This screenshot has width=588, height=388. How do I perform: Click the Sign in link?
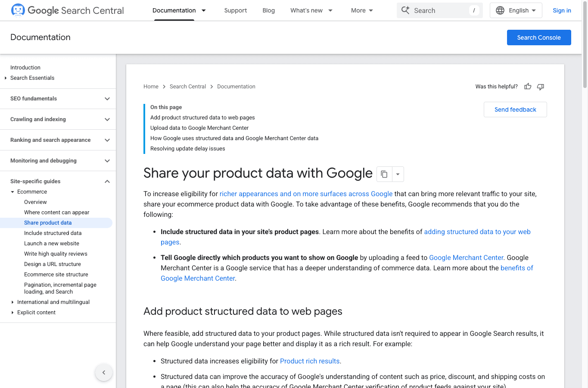[x=562, y=10]
